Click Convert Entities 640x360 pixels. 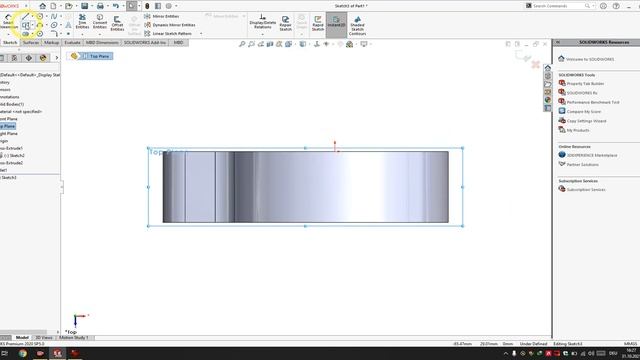point(100,21)
